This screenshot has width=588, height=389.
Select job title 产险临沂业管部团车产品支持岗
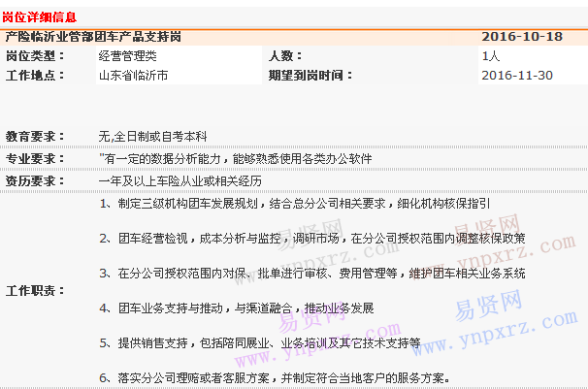click(93, 37)
